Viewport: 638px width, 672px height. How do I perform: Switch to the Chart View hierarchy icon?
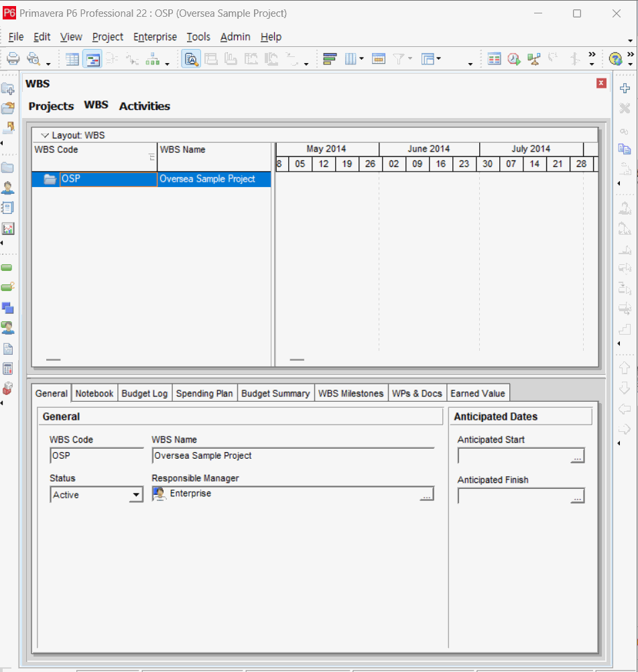(152, 59)
